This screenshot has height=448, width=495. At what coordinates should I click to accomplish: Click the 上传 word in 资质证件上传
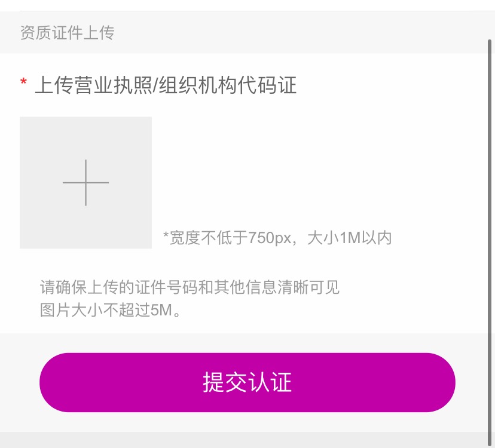click(x=99, y=32)
